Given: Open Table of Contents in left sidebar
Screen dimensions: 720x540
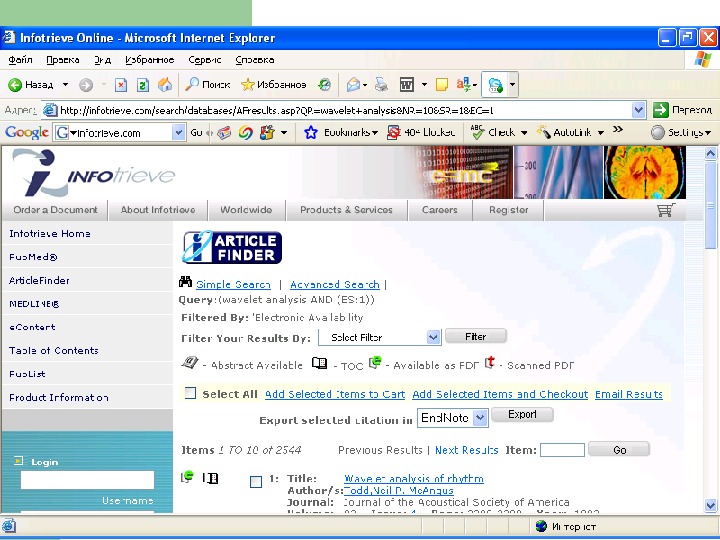Looking at the screenshot, I should 54,350.
